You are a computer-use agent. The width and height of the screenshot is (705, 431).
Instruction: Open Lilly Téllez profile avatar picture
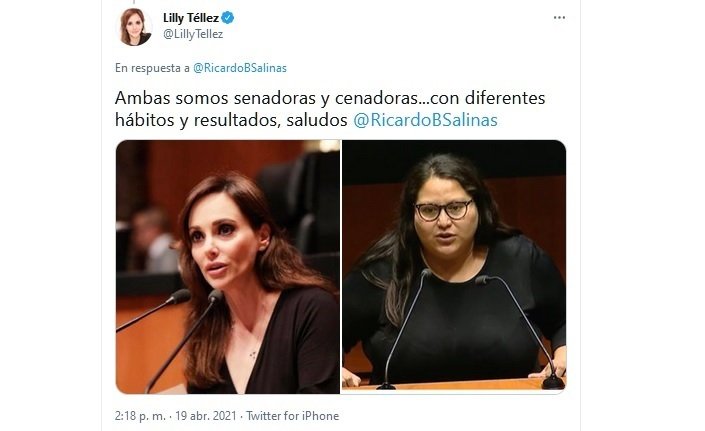pyautogui.click(x=134, y=27)
